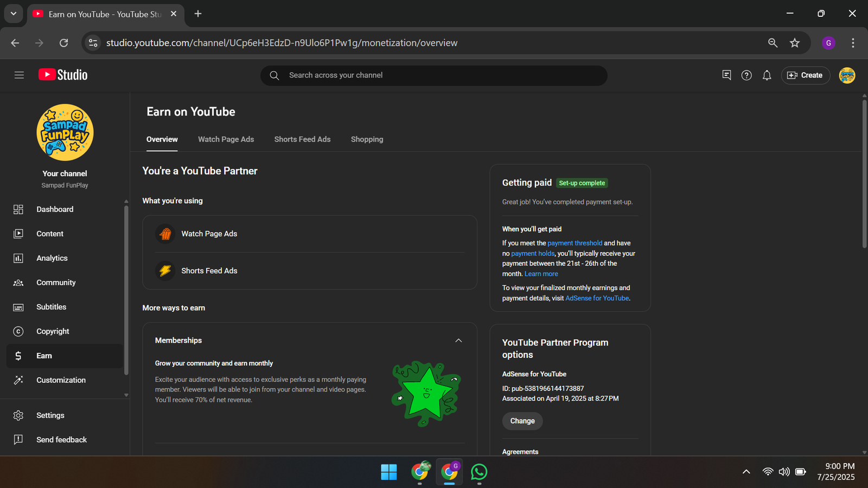The image size is (868, 488).
Task: Click the AdSense ID pub-5381966144173887 text
Action: [x=543, y=388]
